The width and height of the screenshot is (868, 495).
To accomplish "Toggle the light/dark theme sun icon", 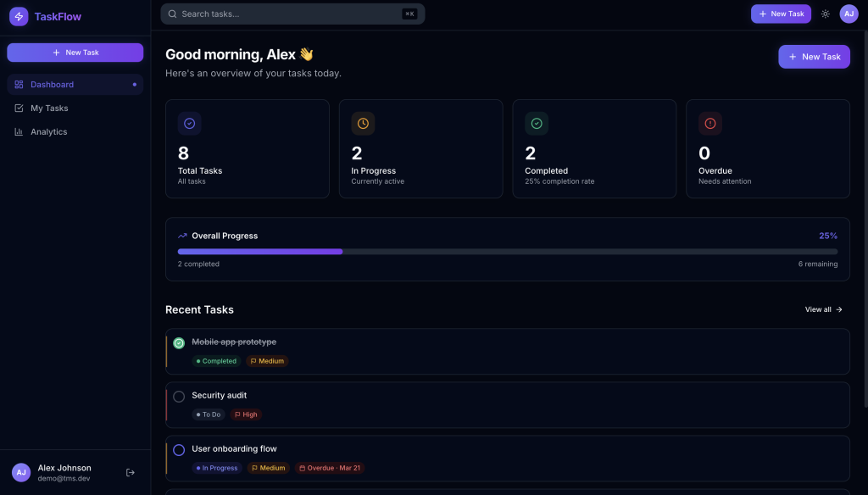I will click(825, 14).
